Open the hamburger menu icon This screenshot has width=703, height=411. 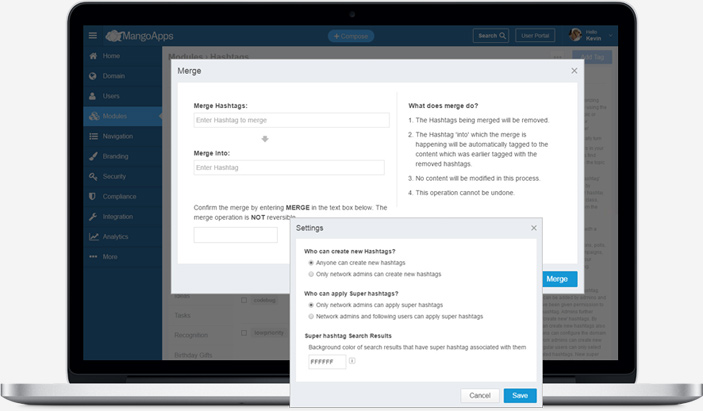click(x=93, y=35)
